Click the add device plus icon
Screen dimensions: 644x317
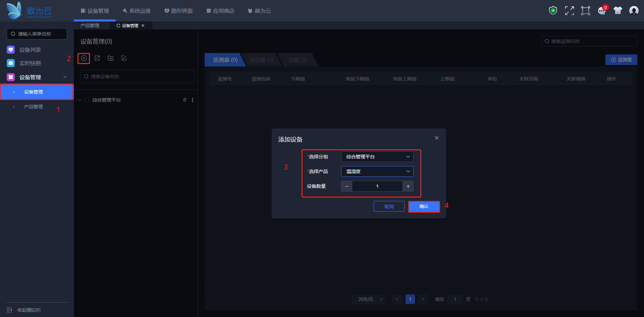pyautogui.click(x=84, y=58)
